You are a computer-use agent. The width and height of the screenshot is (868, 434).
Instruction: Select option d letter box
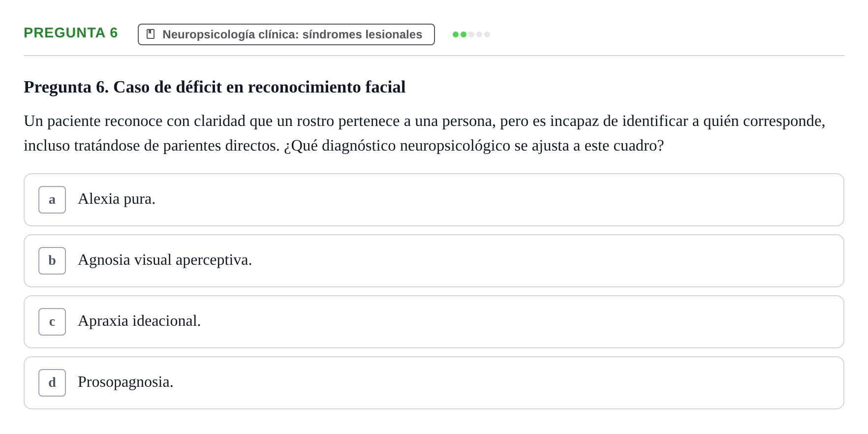pos(52,383)
